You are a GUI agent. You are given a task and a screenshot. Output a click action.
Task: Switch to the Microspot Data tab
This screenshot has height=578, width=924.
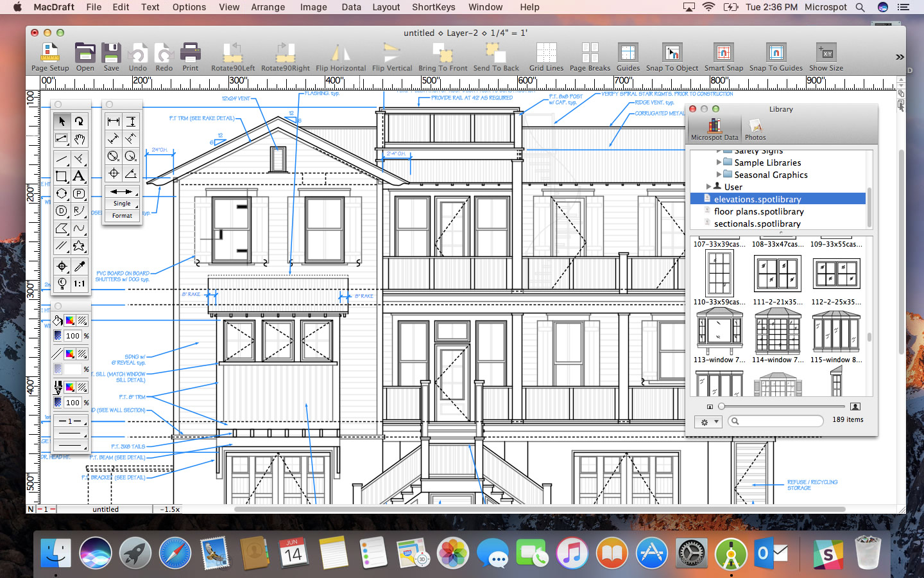pyautogui.click(x=714, y=130)
